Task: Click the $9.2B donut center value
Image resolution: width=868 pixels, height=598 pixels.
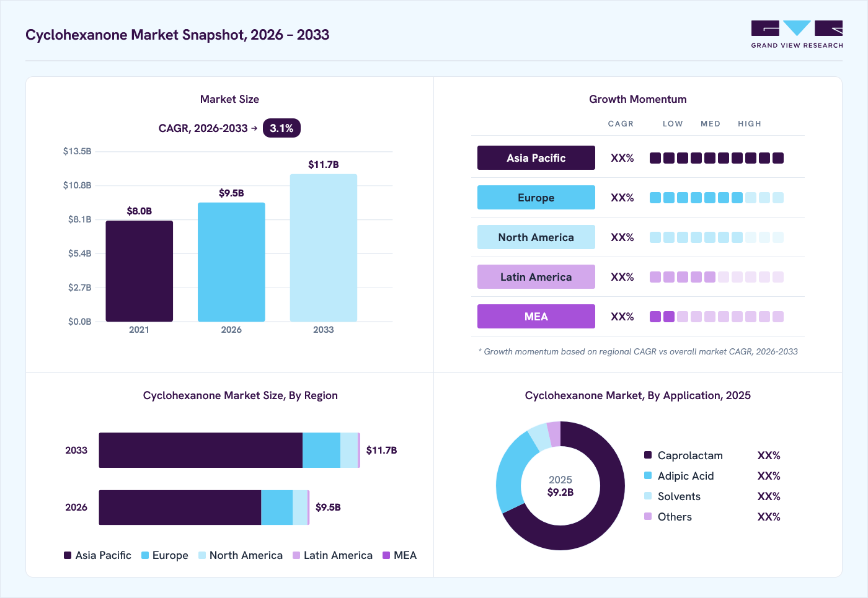Action: coord(560,493)
